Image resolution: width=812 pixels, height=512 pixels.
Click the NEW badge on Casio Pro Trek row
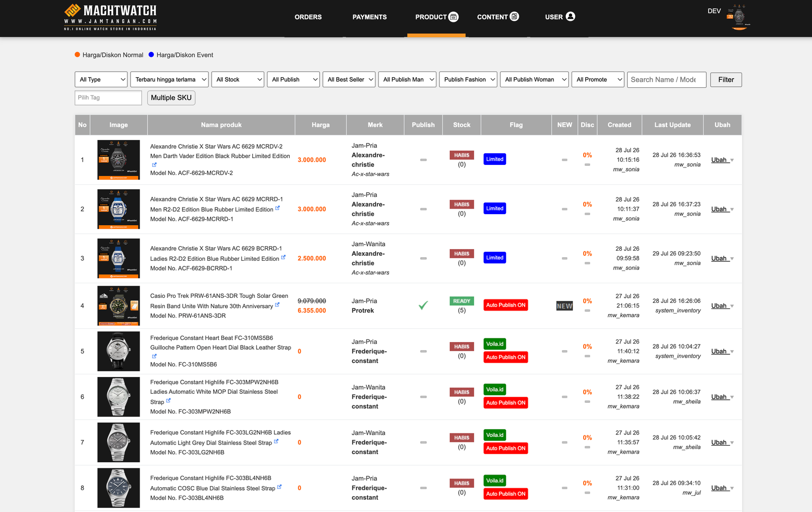564,306
